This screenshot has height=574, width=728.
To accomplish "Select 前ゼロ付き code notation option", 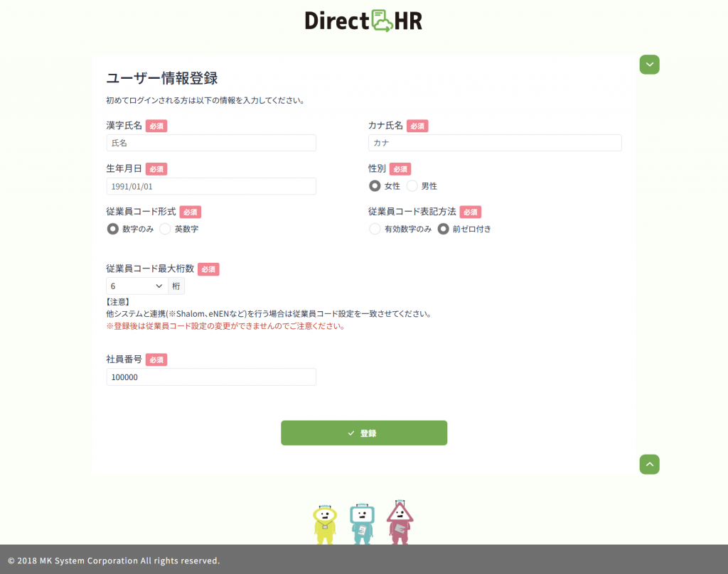I will (x=444, y=229).
